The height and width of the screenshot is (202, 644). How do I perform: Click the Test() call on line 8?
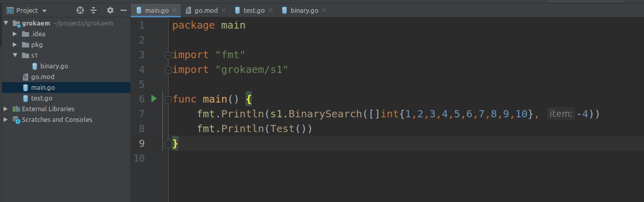tap(289, 129)
